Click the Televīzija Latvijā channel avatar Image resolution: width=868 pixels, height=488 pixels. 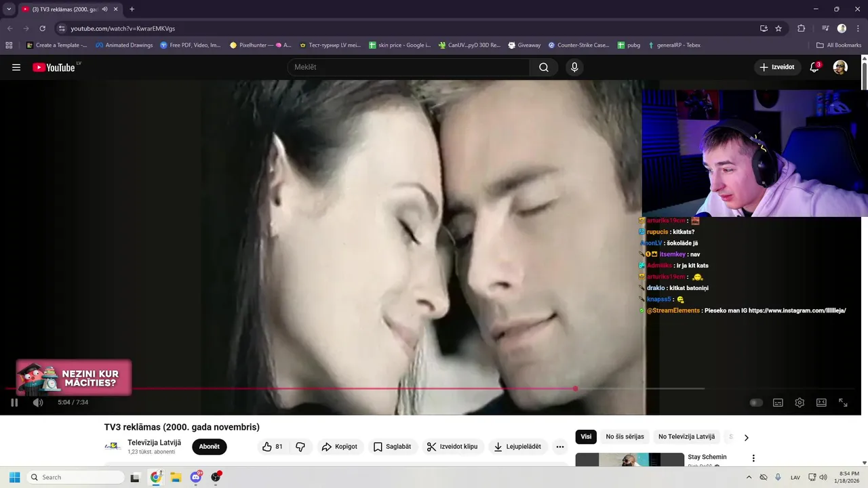(113, 447)
